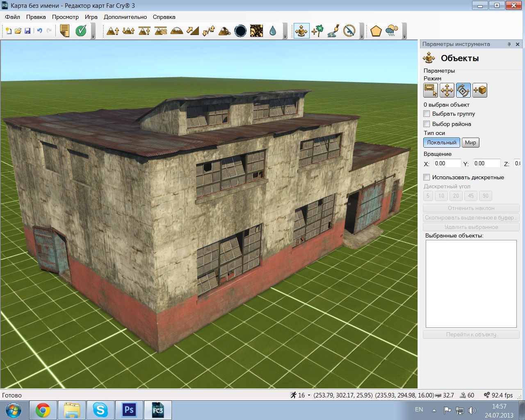The image size is (525, 420).
Task: Enable the 'Выбор района' checkbox
Action: coord(427,124)
